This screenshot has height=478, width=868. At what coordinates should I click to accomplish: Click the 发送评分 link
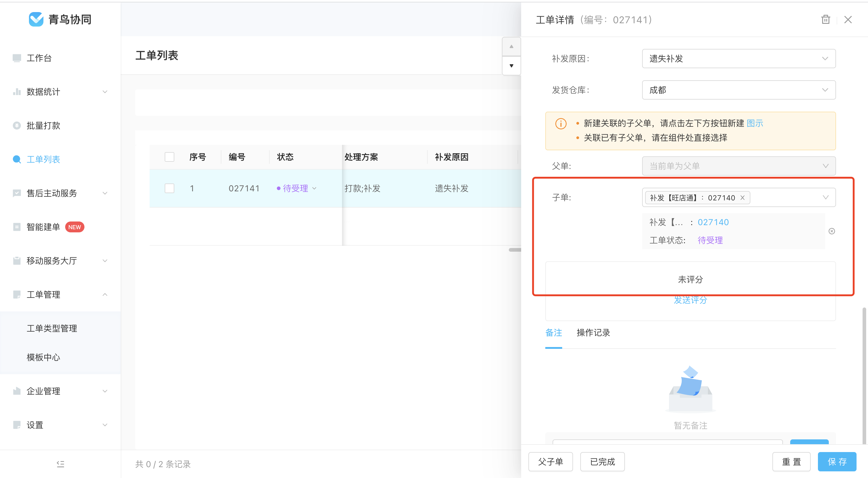click(x=690, y=300)
